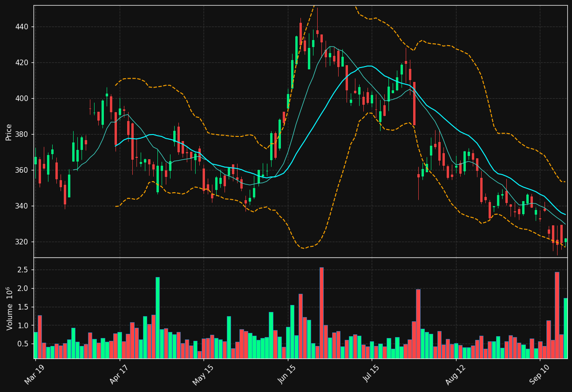Image resolution: width=572 pixels, height=392 pixels.
Task: Click the 0.5 volume tick label
Action: 23,344
